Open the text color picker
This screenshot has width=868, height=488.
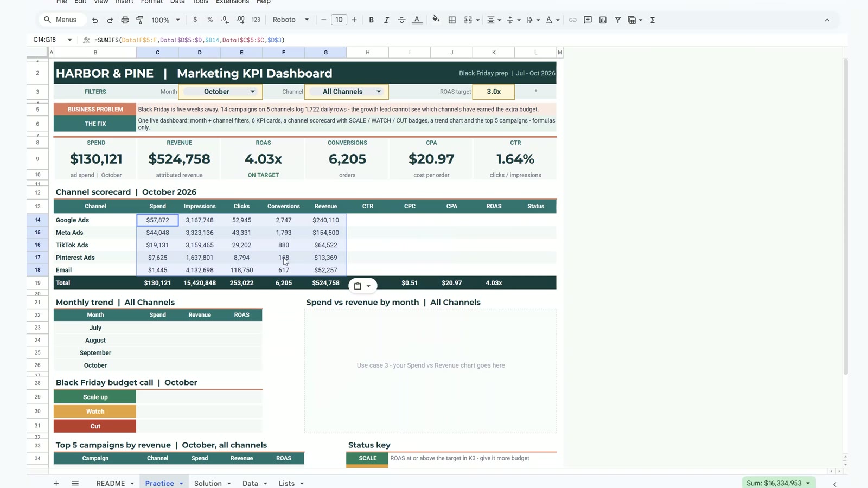tap(417, 20)
